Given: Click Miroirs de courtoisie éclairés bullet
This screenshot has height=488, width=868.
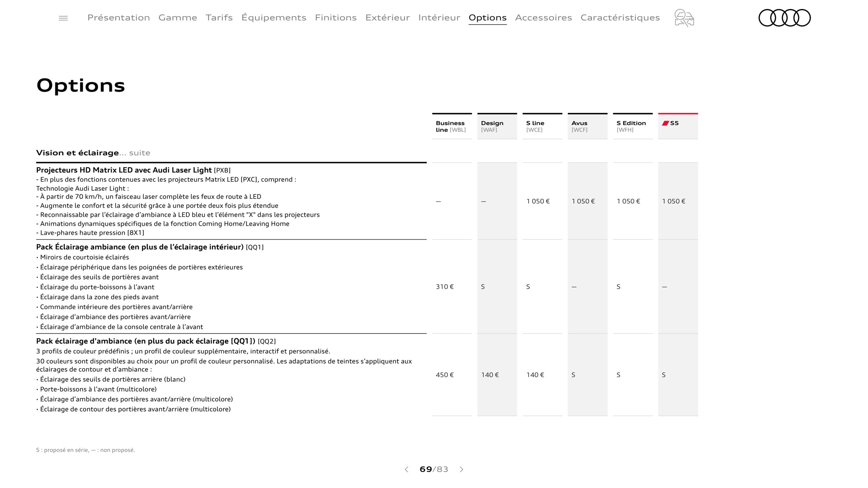Looking at the screenshot, I should coord(83,257).
